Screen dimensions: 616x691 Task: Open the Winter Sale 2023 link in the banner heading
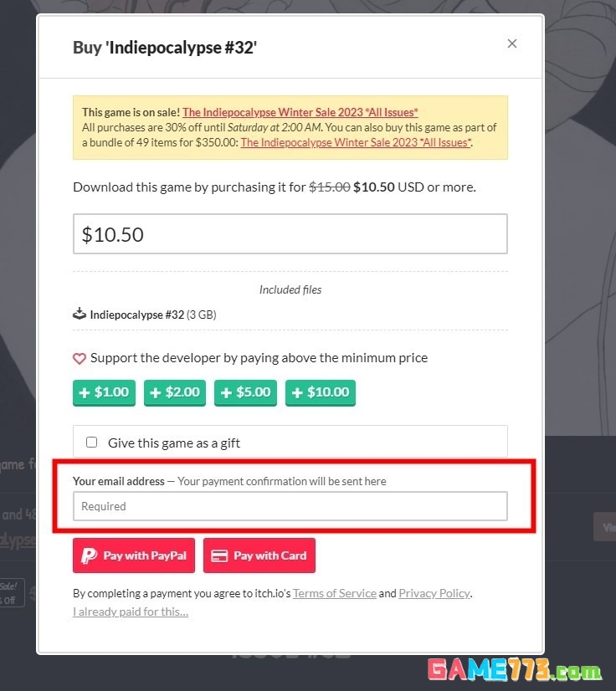[x=300, y=112]
